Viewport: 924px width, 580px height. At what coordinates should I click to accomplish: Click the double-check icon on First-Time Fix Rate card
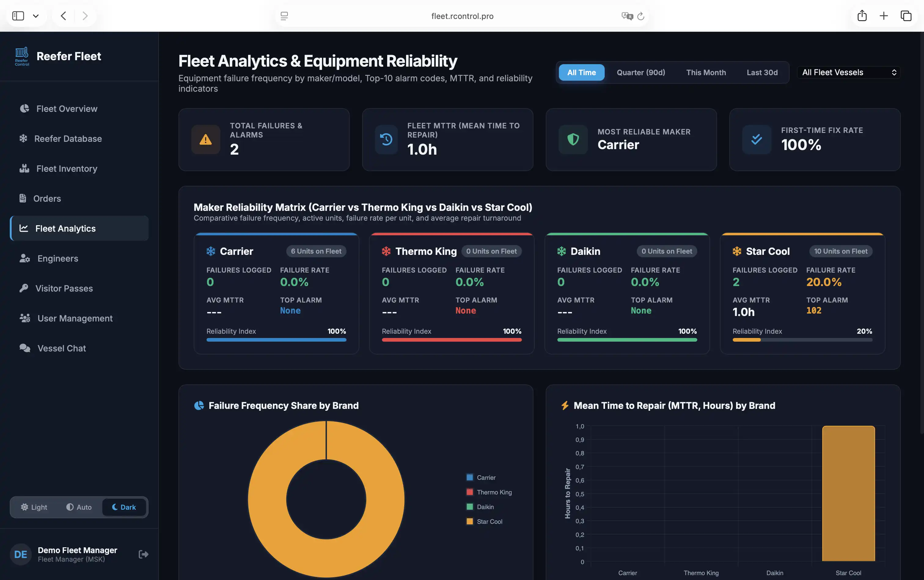pyautogui.click(x=756, y=139)
